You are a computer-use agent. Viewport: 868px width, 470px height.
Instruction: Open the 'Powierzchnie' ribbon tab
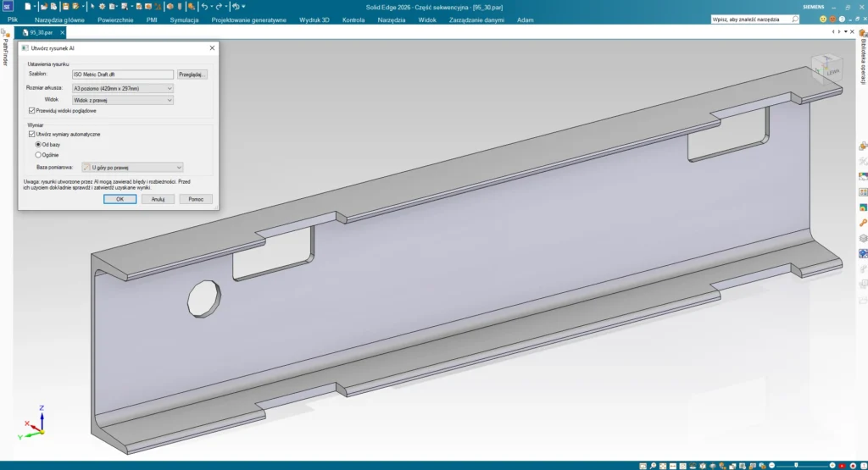[x=115, y=19]
